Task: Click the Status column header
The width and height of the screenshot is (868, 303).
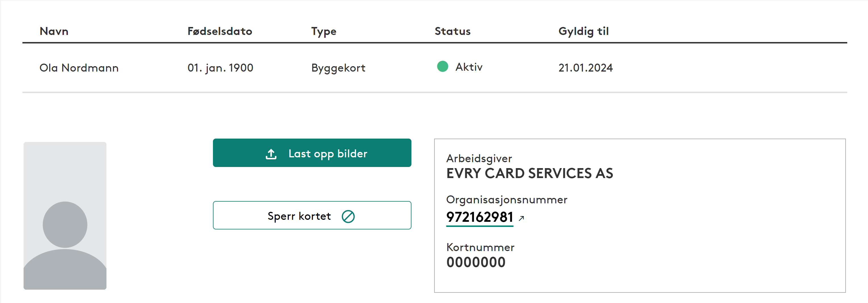Action: pyautogui.click(x=452, y=31)
